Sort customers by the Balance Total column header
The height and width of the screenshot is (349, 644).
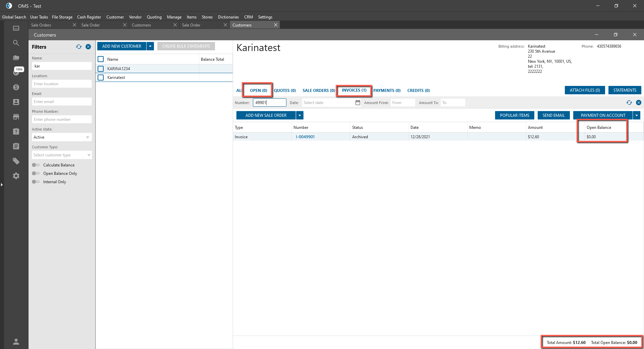pos(212,59)
